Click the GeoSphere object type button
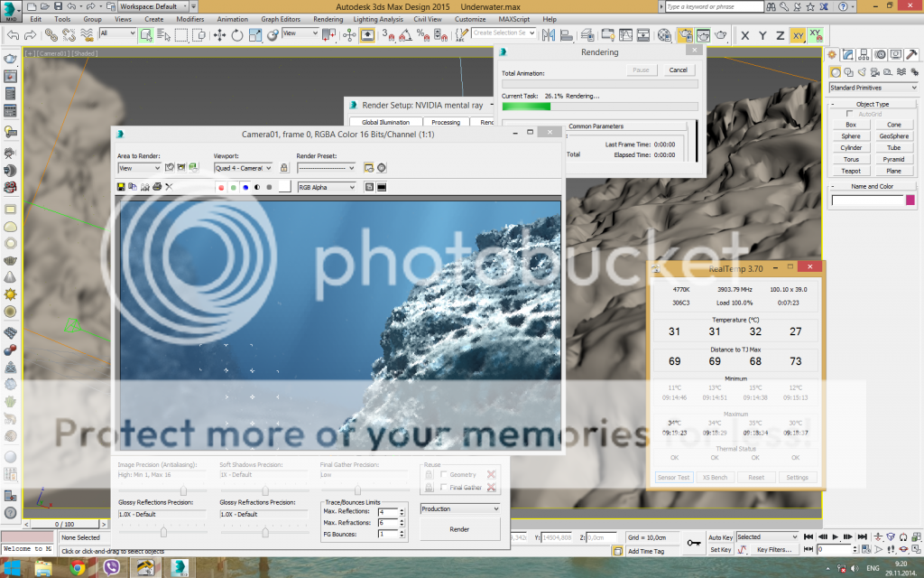The width and height of the screenshot is (924, 578). point(894,136)
